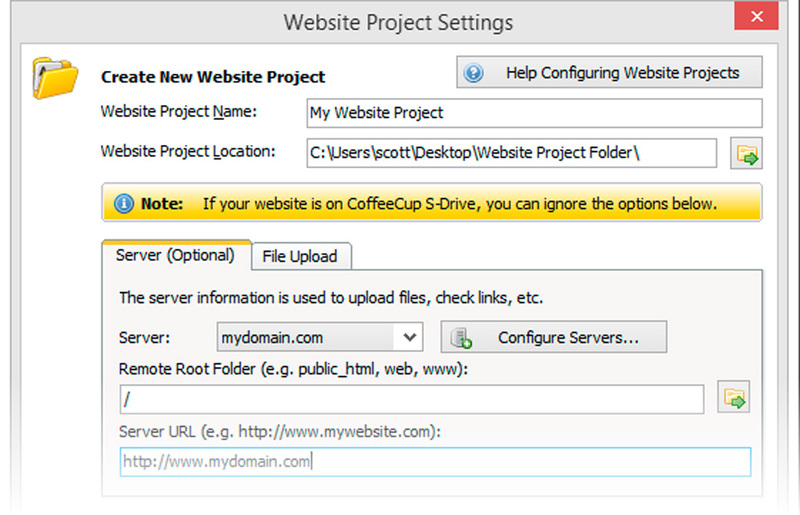Image resolution: width=800 pixels, height=515 pixels.
Task: Click the yellow CoffeeCup S-Drive note banner
Action: pyautogui.click(x=432, y=203)
